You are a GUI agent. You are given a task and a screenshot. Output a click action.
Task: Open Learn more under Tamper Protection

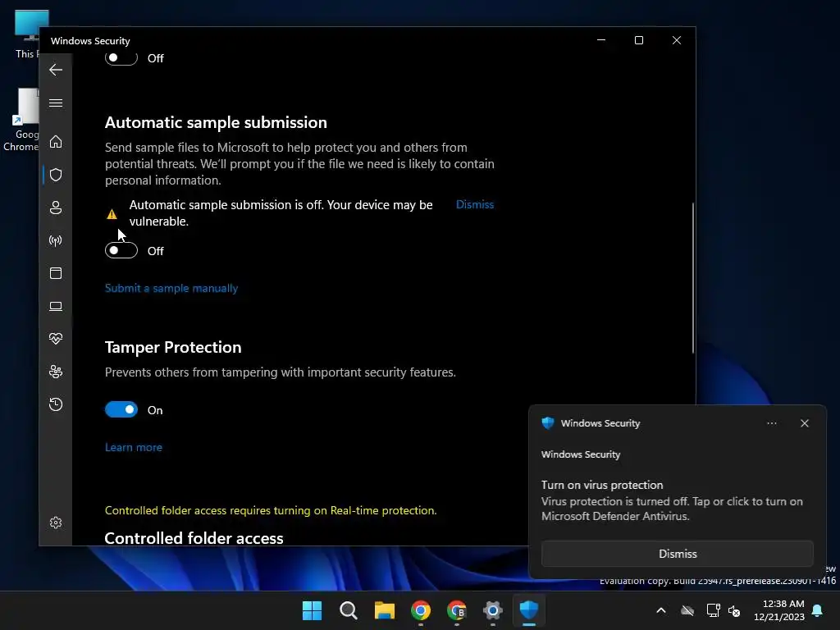(x=134, y=447)
